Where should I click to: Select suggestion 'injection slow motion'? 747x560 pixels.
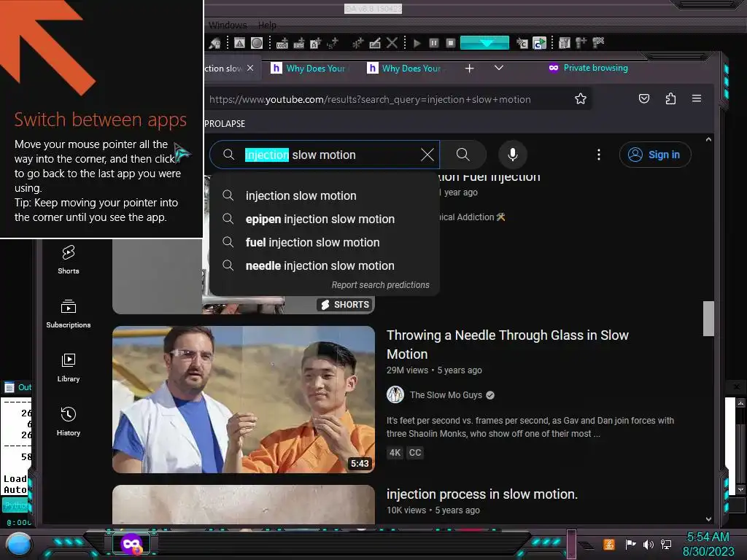click(x=325, y=195)
